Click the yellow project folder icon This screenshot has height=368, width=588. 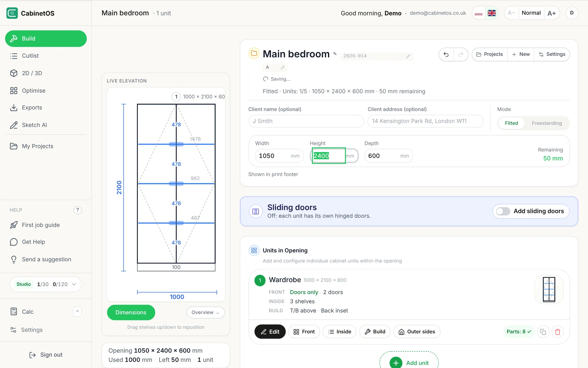(x=254, y=53)
